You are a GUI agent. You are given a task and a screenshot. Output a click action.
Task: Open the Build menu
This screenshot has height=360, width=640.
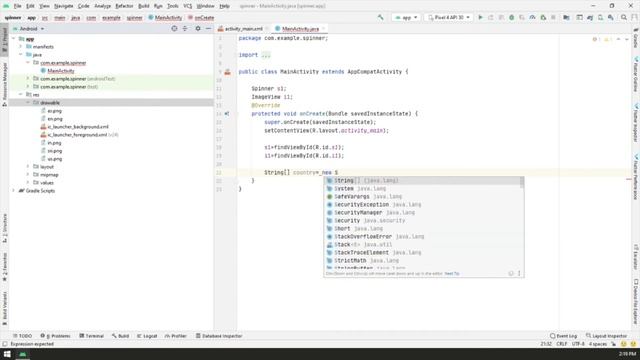[x=144, y=6]
